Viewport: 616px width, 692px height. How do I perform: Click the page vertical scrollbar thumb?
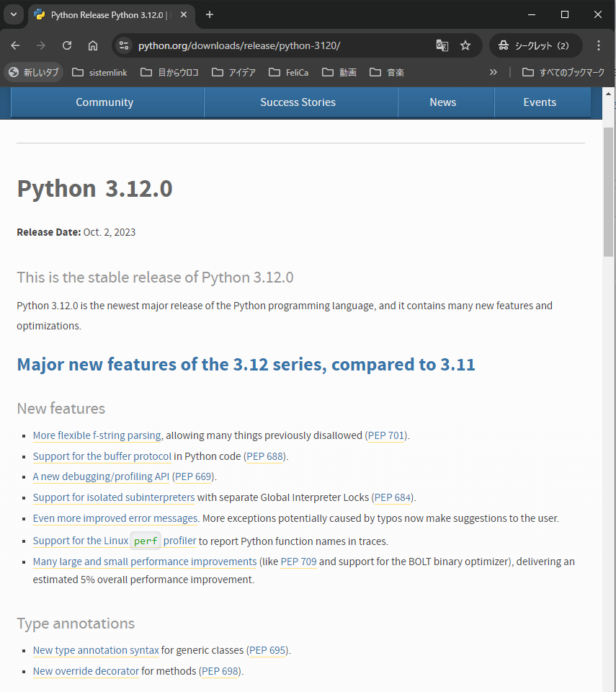pyautogui.click(x=608, y=192)
